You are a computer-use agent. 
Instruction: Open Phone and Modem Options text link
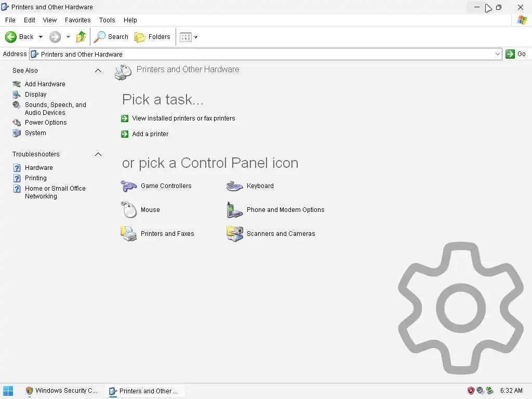[286, 210]
